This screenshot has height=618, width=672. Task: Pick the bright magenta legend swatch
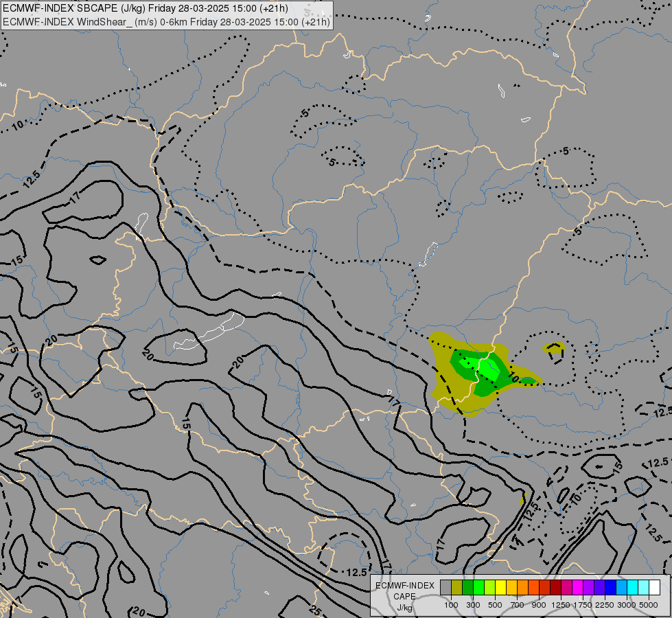(578, 588)
